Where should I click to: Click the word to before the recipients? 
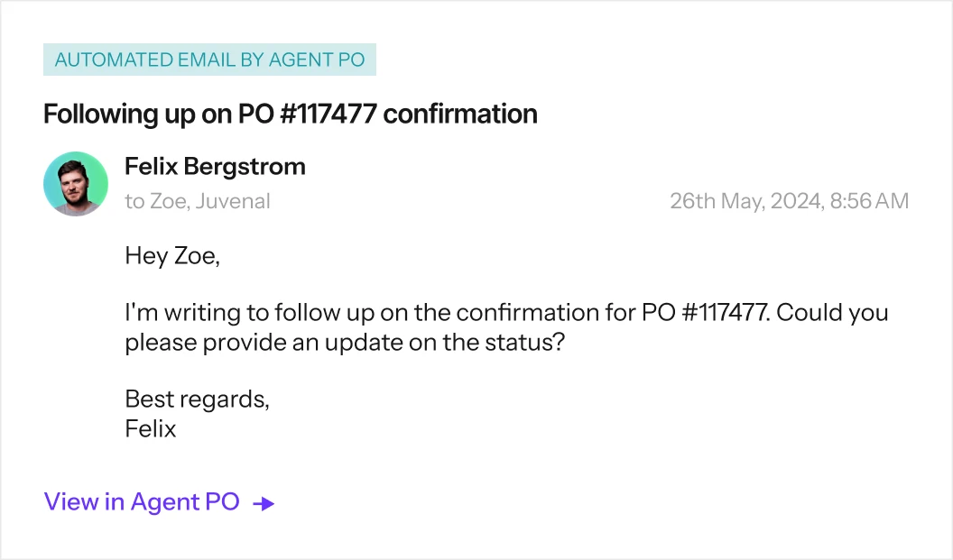click(134, 201)
